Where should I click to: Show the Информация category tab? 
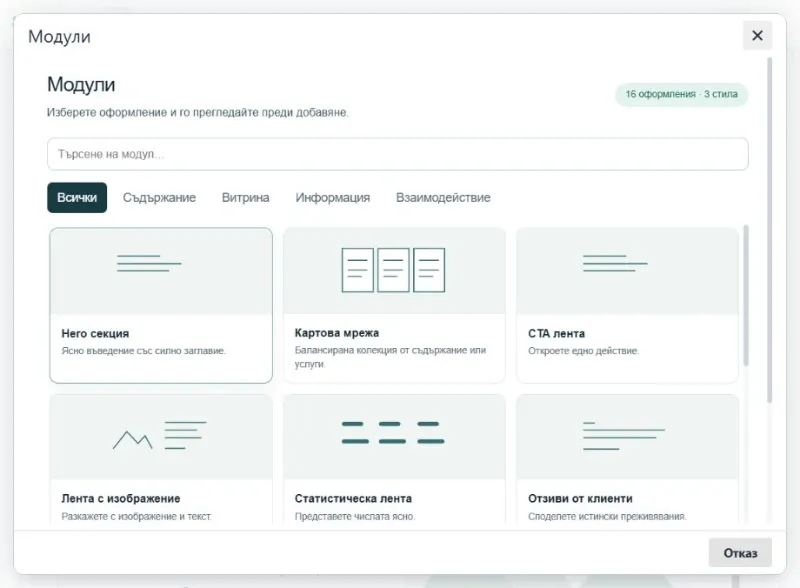333,198
